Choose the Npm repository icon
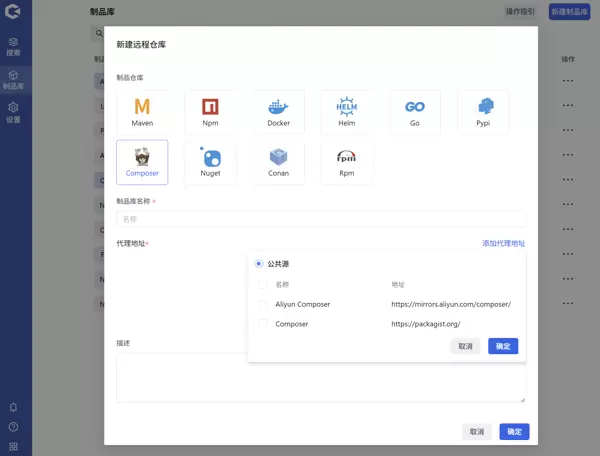 pos(210,111)
